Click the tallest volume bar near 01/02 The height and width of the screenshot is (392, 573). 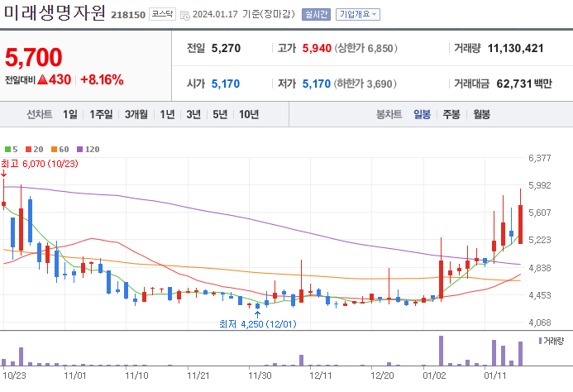click(441, 351)
